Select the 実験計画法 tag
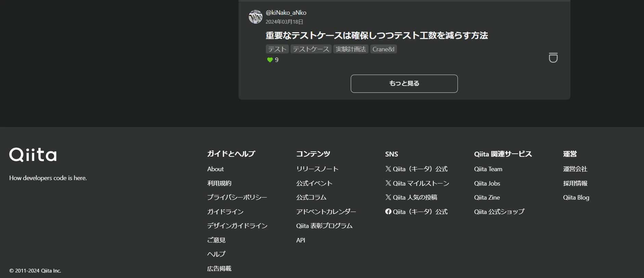 coord(351,49)
